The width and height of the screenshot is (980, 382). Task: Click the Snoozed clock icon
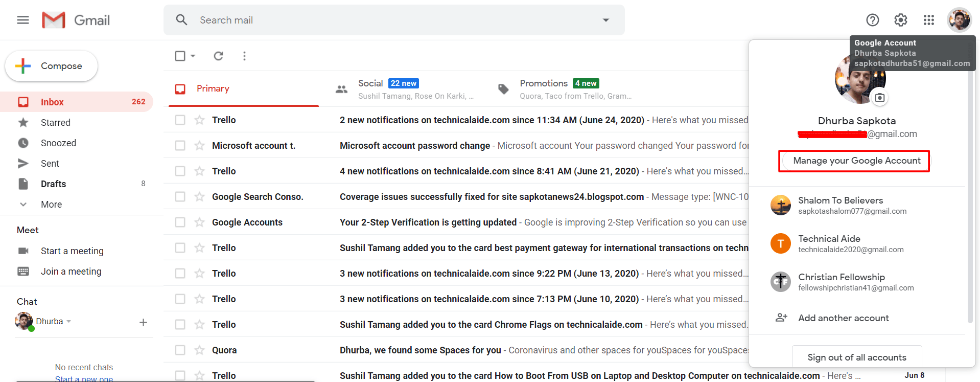23,143
